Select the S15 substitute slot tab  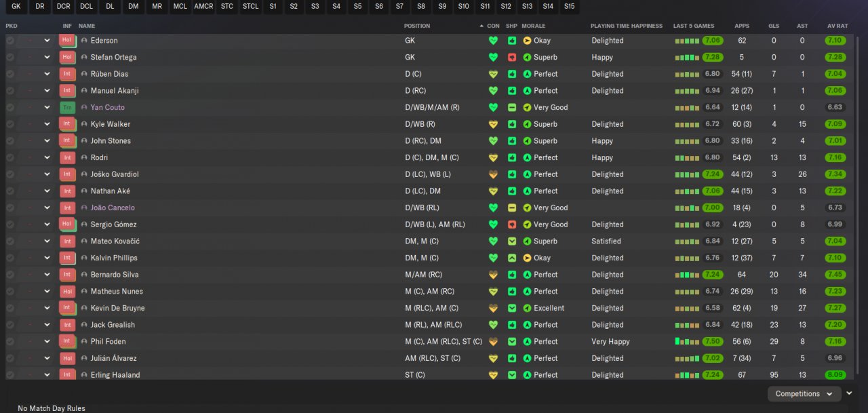click(569, 7)
